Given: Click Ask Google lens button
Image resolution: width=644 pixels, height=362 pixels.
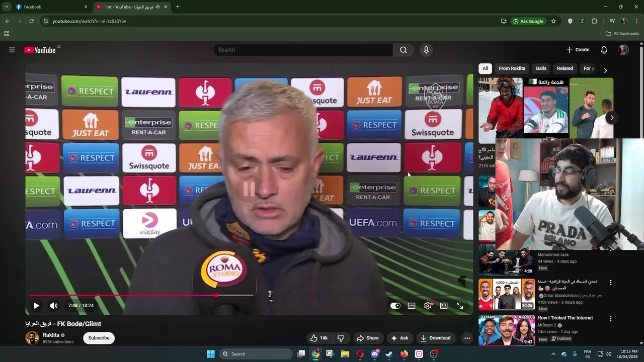Looking at the screenshot, I should tap(528, 21).
